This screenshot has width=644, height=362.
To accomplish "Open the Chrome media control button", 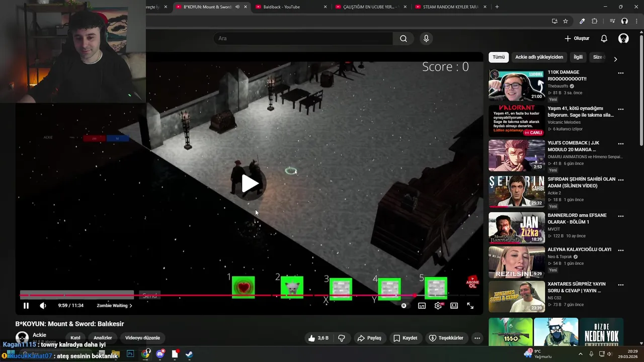I will coord(612,21).
